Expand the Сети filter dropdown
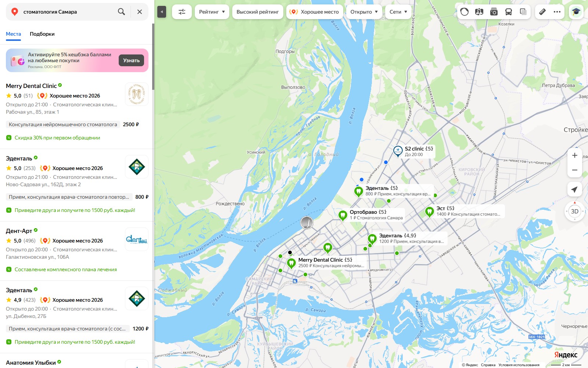The width and height of the screenshot is (588, 368). tap(398, 12)
